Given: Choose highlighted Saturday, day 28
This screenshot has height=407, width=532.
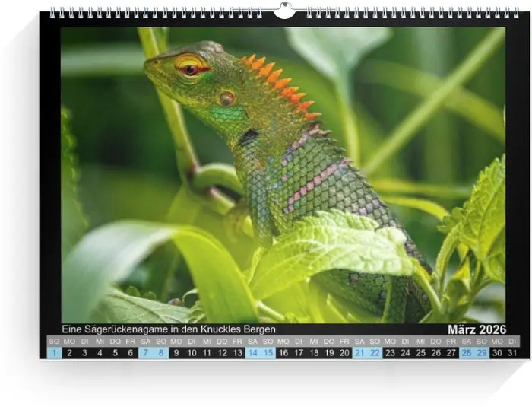Looking at the screenshot, I should click(467, 353).
